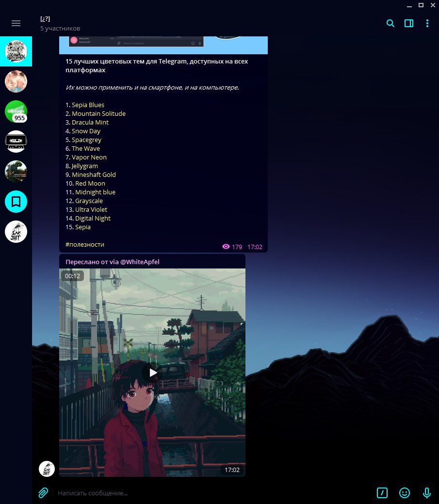Open the Jellygram theme link
Screen dimensions: 439x504
pyautogui.click(x=84, y=166)
